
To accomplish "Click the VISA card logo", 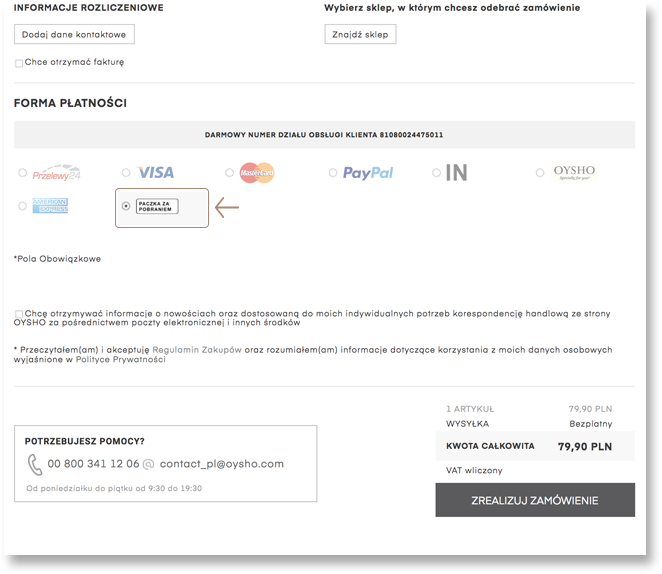I will pyautogui.click(x=156, y=173).
